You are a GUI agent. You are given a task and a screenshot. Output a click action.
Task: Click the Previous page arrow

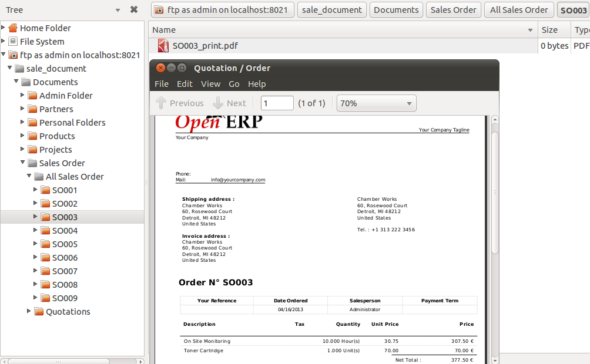point(161,103)
